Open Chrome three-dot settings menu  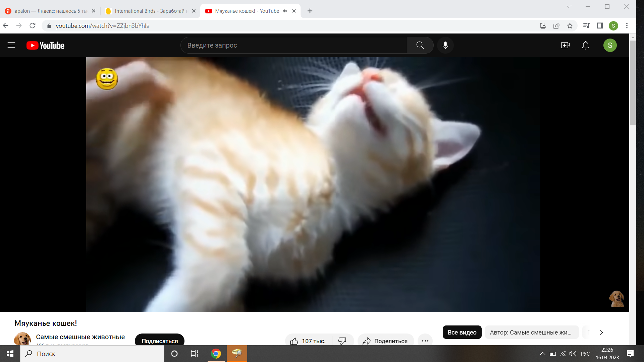click(627, 26)
